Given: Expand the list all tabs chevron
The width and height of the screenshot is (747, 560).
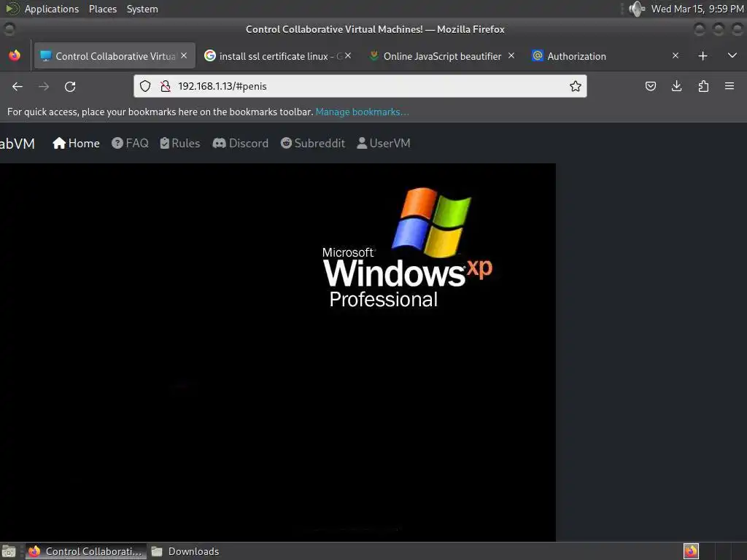Looking at the screenshot, I should click(x=732, y=55).
